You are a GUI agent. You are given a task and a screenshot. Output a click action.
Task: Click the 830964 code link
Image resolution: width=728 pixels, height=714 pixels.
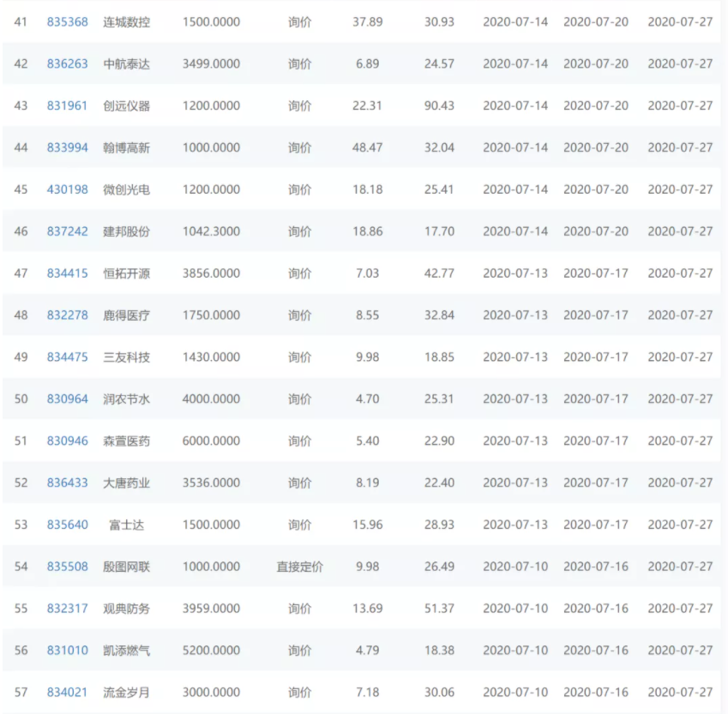pos(68,399)
